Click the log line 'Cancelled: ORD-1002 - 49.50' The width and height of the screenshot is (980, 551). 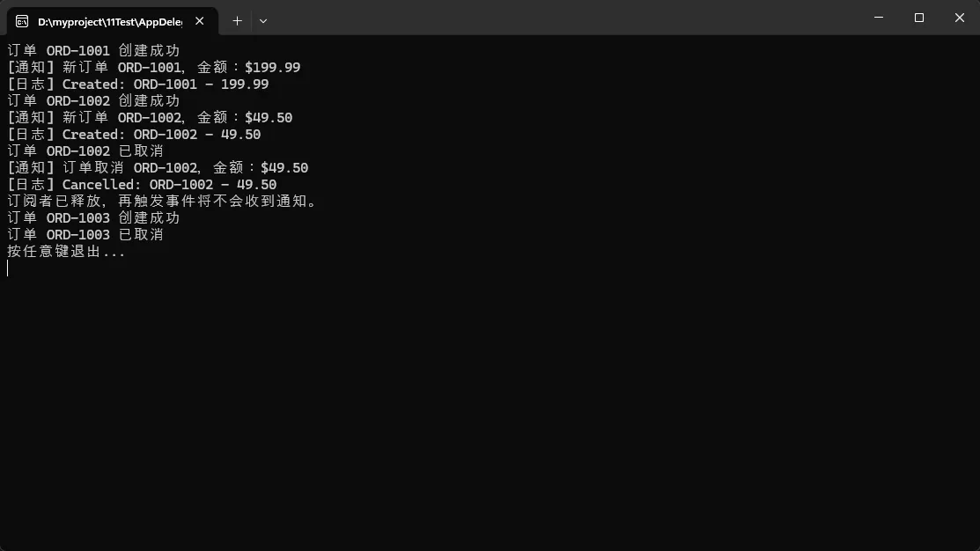[x=142, y=184]
